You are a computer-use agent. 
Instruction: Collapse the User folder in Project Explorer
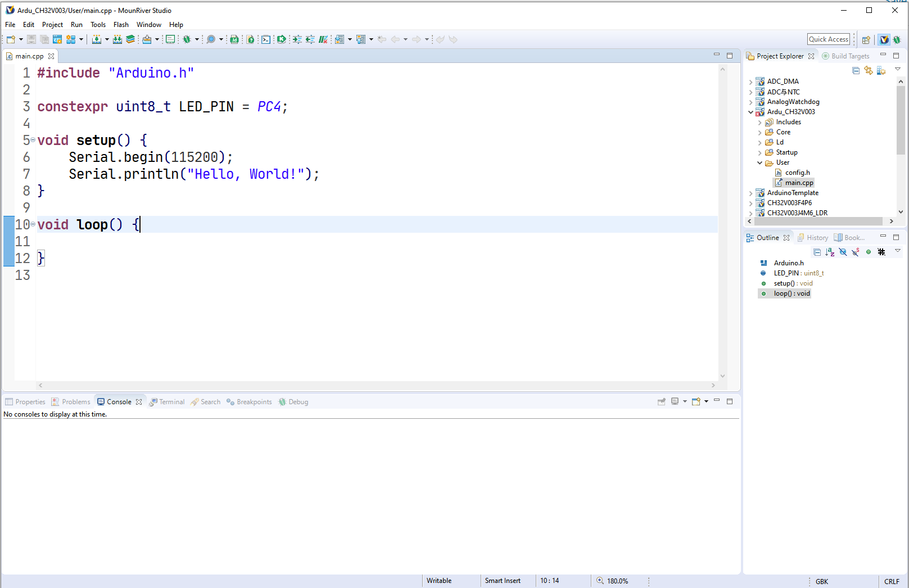coord(760,162)
